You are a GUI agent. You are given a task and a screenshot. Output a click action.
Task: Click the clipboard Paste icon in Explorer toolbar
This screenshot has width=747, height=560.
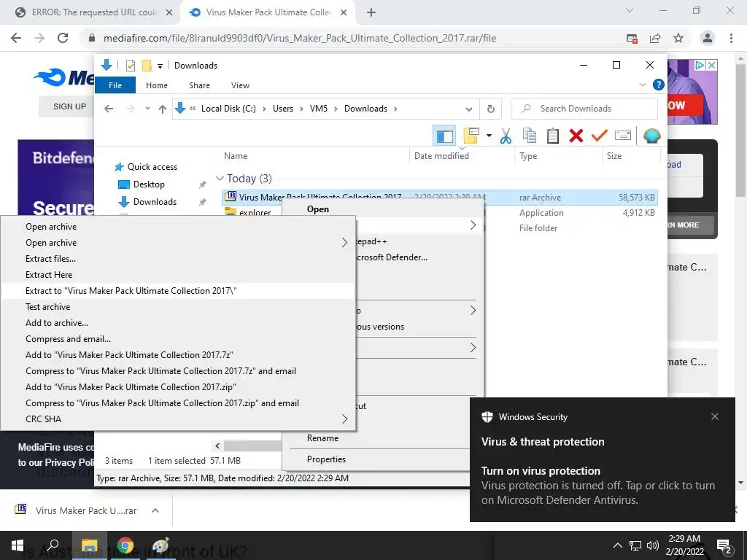[553, 136]
